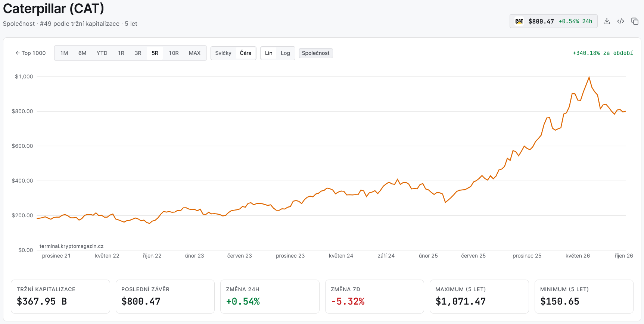644x324 pixels.
Task: Click the Změna 7D -5.32% card
Action: pos(374,296)
